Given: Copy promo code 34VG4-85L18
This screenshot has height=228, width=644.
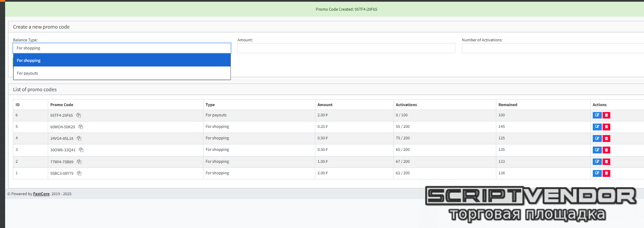Looking at the screenshot, I should point(79,139).
